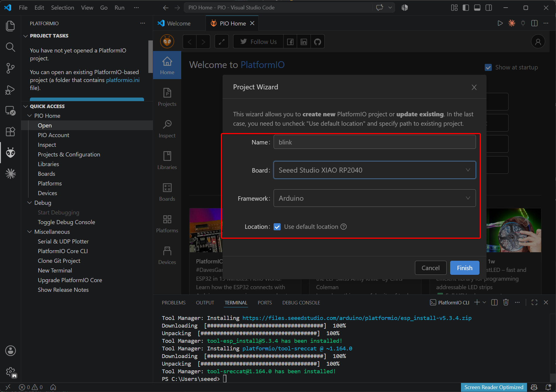Open Boards in PIO Home sidebar
The width and height of the screenshot is (556, 392).
click(167, 192)
